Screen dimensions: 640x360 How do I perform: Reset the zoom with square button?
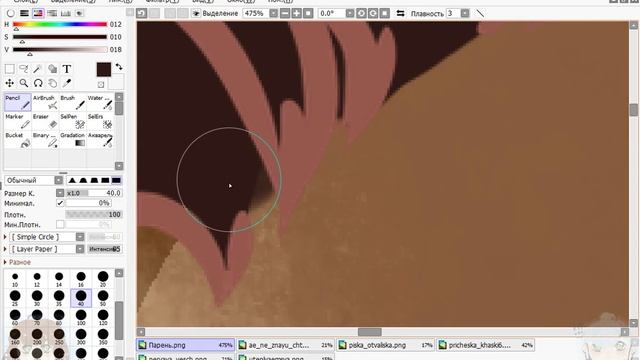(308, 13)
